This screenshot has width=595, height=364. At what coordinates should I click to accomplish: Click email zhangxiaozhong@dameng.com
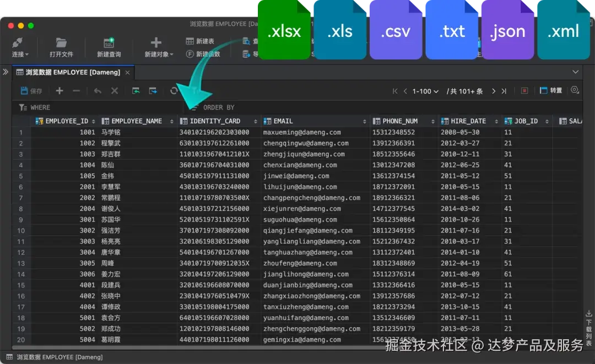[311, 296]
